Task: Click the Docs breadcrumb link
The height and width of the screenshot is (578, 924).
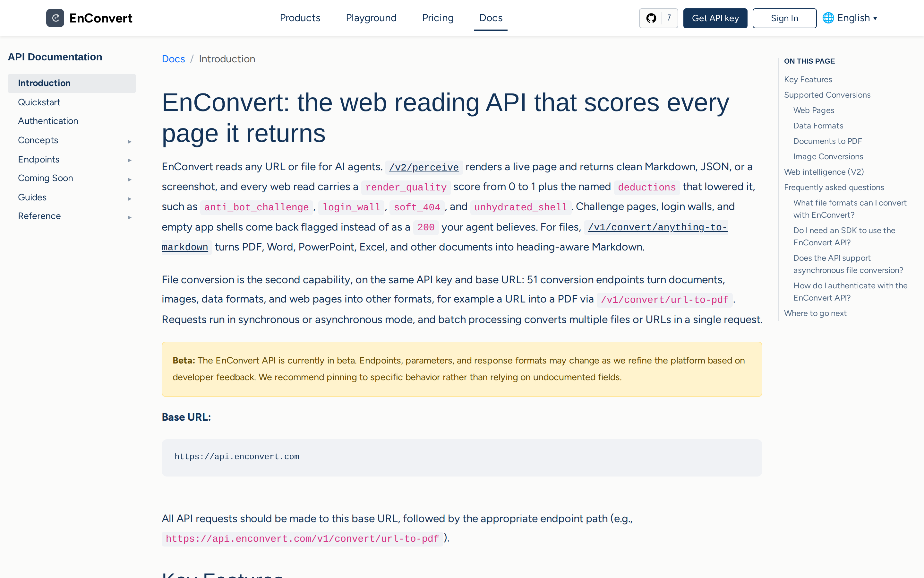Action: tap(173, 59)
